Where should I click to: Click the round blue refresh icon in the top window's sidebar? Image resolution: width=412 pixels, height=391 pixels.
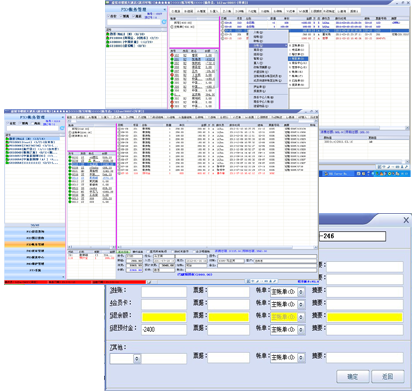[164, 22]
